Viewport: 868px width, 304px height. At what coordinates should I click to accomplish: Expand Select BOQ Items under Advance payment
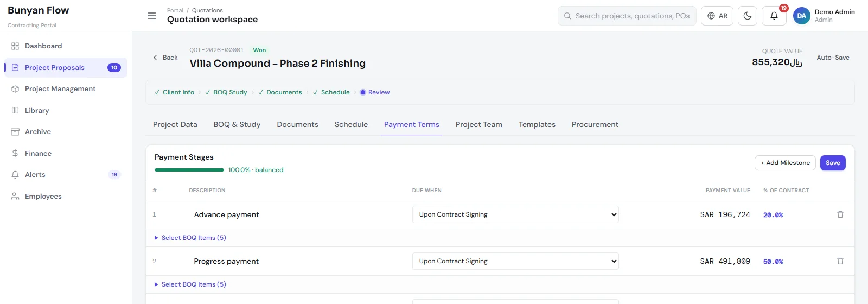point(190,238)
